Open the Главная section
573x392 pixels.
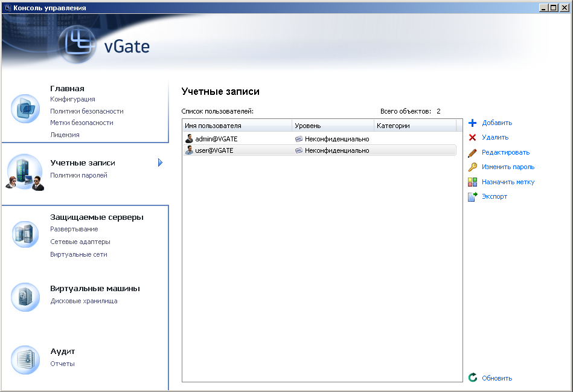coord(67,89)
